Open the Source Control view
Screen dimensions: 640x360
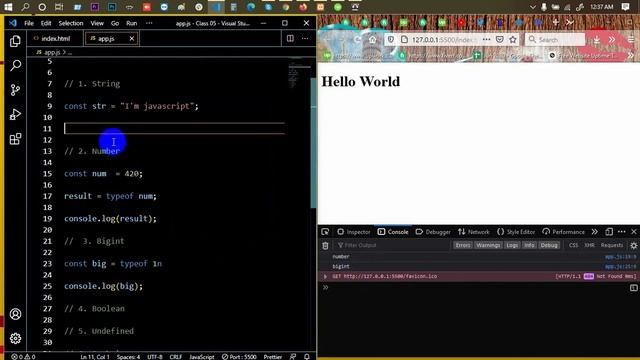[16, 90]
